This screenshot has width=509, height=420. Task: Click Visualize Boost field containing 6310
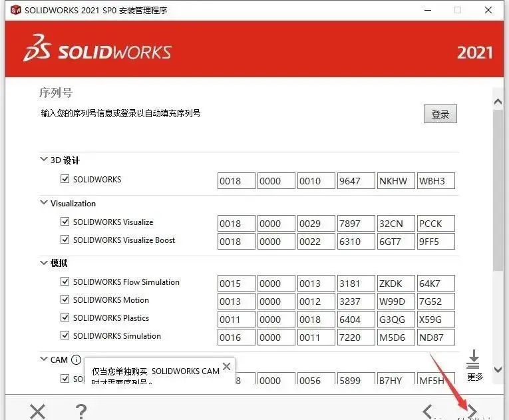[356, 242]
